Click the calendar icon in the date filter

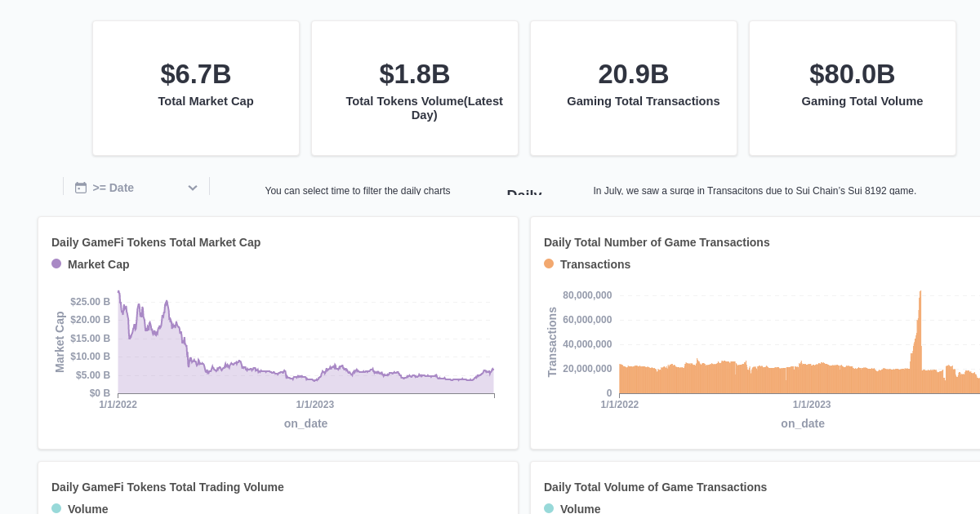[81, 188]
